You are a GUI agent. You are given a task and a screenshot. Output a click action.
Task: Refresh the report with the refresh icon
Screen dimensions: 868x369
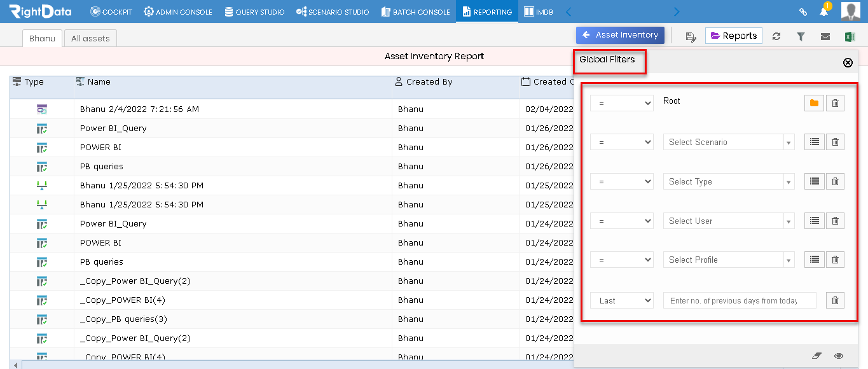[776, 36]
